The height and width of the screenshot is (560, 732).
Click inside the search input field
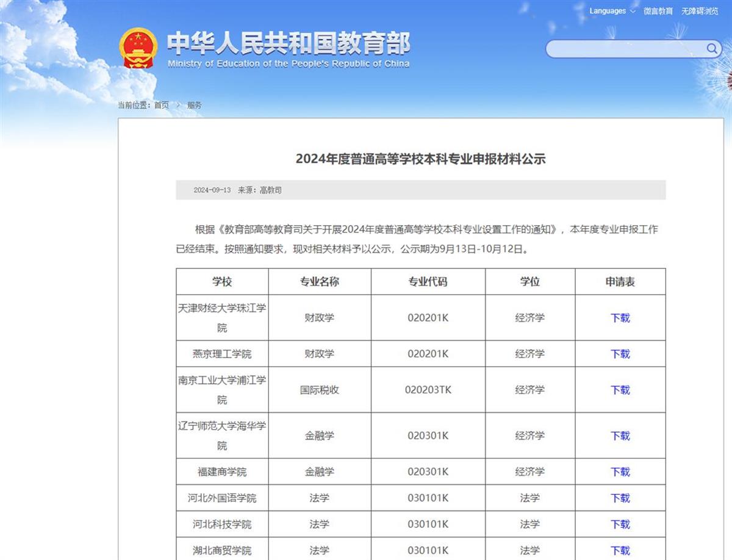[625, 49]
